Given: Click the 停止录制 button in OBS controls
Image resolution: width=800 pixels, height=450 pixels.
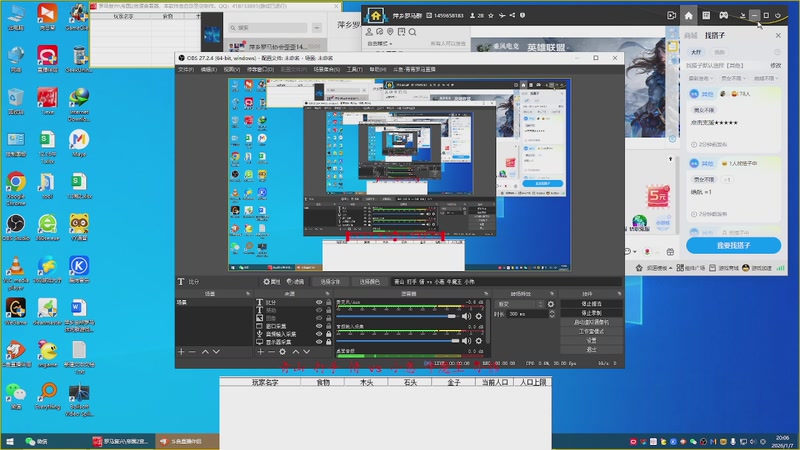Looking at the screenshot, I should tap(591, 313).
